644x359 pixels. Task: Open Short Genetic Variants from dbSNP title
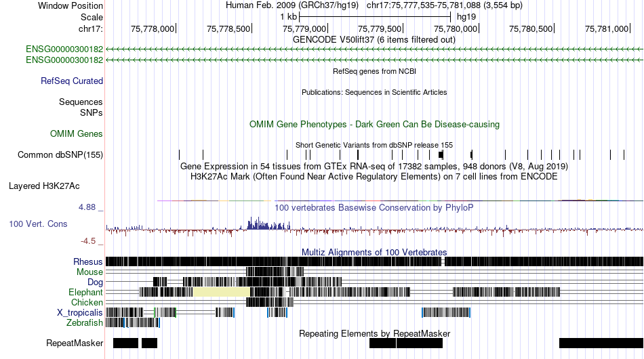click(374, 145)
